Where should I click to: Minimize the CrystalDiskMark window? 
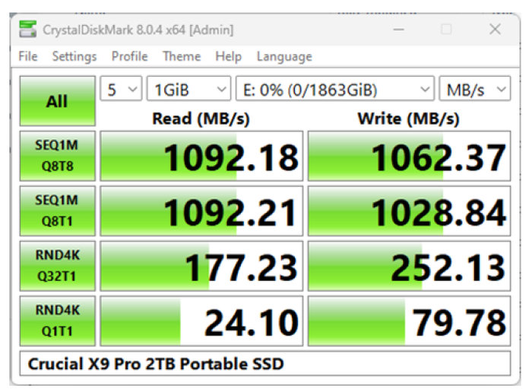[399, 30]
